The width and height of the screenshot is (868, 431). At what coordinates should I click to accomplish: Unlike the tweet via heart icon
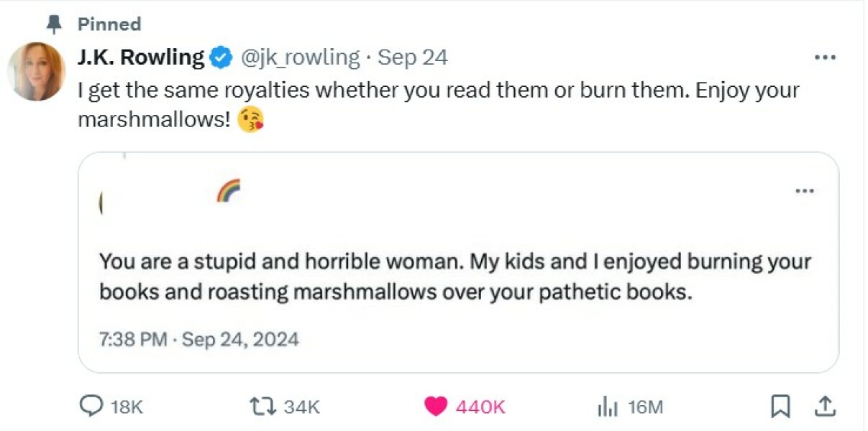[x=436, y=406]
